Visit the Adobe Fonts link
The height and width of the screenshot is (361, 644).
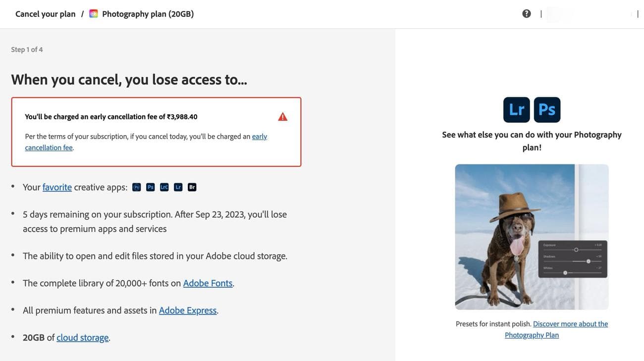(x=208, y=283)
